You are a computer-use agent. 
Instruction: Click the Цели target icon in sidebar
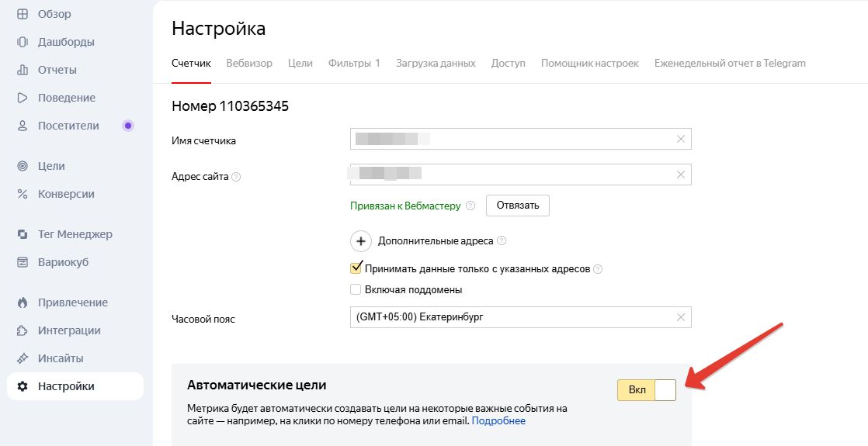tap(23, 166)
